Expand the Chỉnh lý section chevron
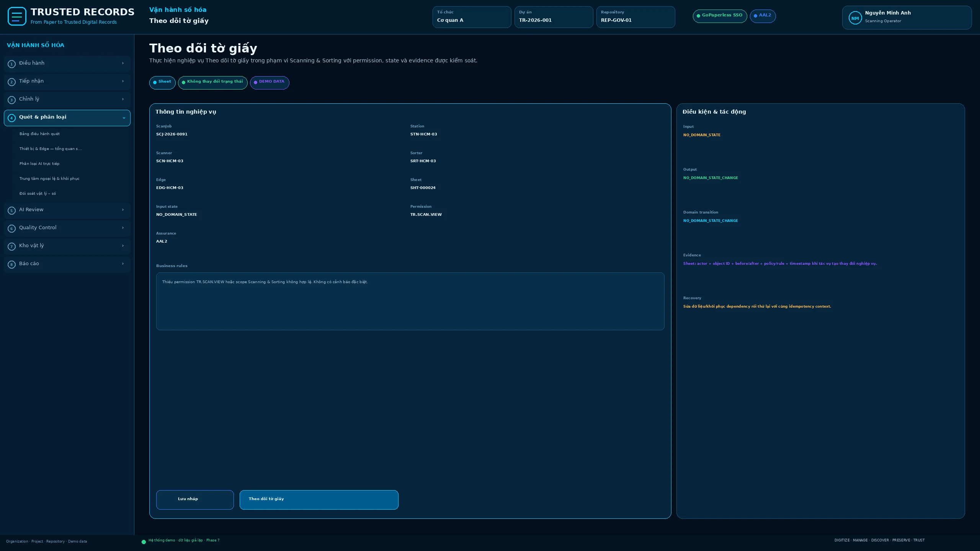 tap(123, 99)
